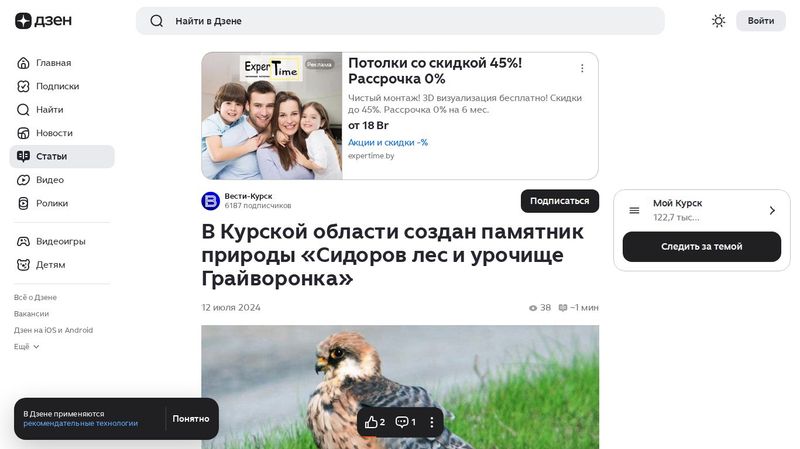The image size is (800, 449).
Task: Toggle the light/dark theme sun icon
Action: pos(718,21)
